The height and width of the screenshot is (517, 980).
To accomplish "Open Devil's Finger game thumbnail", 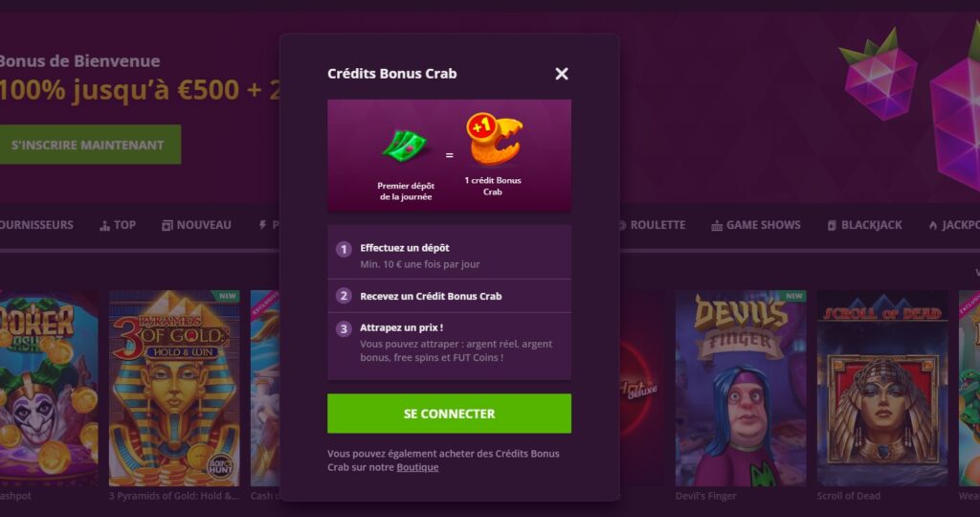I will click(x=741, y=388).
